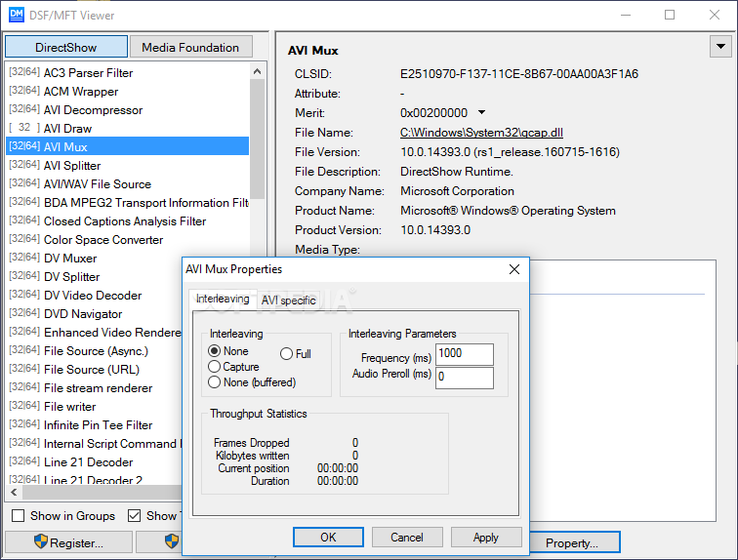The height and width of the screenshot is (560, 738).
Task: Open the Merit value dropdown arrow
Action: 481,112
